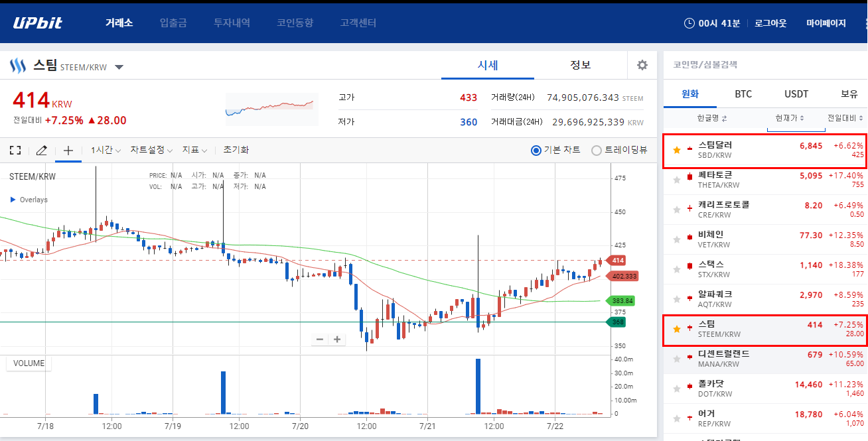Select 비체인 VET/KRW row
868x441 pixels.
pyautogui.click(x=765, y=240)
